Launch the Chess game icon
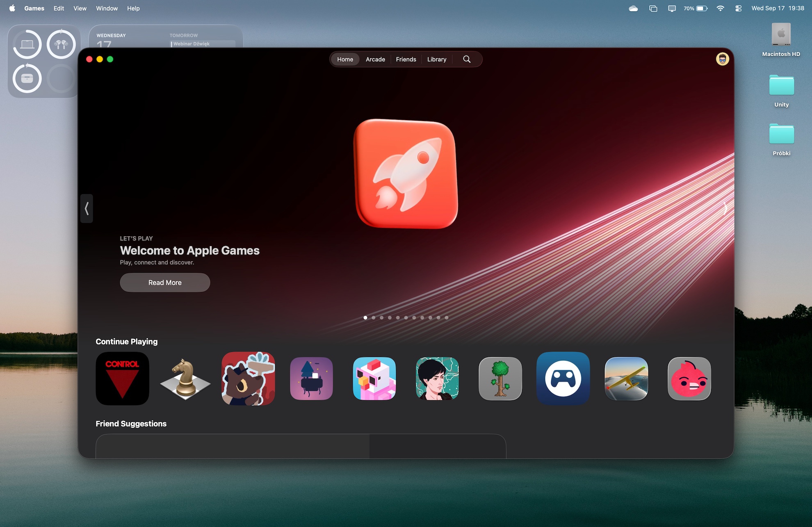812x527 pixels. (x=185, y=379)
